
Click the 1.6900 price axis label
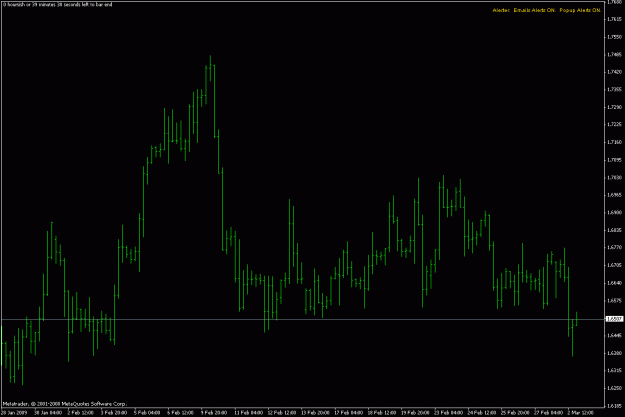tap(615, 212)
